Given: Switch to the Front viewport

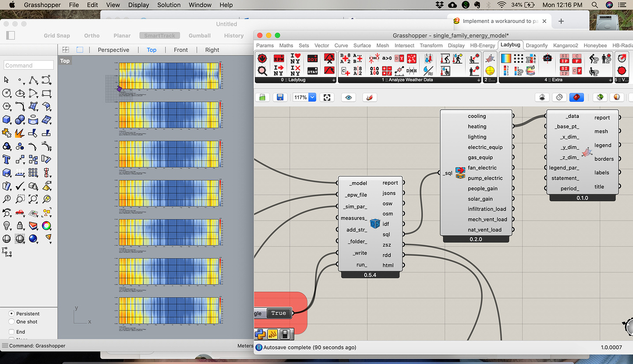Looking at the screenshot, I should pyautogui.click(x=181, y=50).
